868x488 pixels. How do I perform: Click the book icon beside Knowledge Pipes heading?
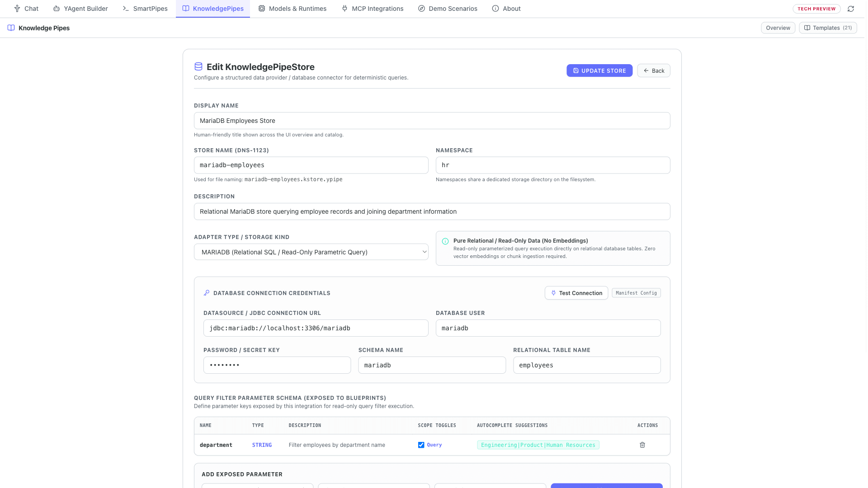(11, 28)
